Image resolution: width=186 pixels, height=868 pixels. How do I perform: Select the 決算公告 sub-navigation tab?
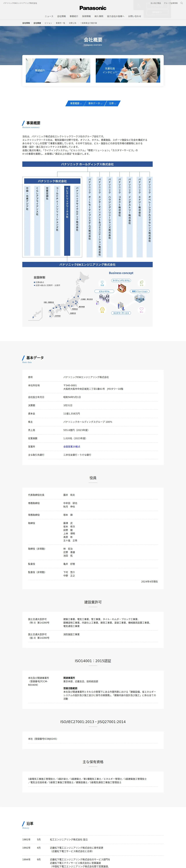pos(73,23)
